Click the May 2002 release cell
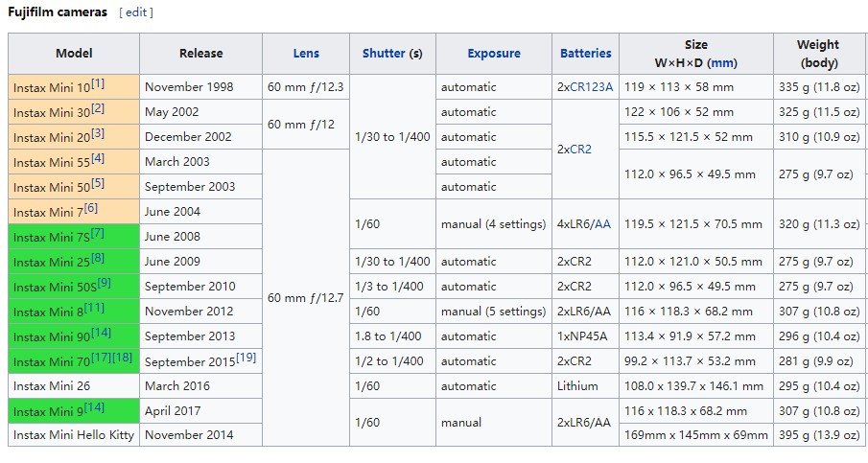The image size is (868, 463). 201,112
